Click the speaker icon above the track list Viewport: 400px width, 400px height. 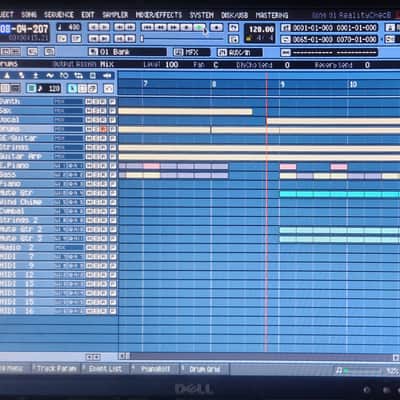pos(107,76)
